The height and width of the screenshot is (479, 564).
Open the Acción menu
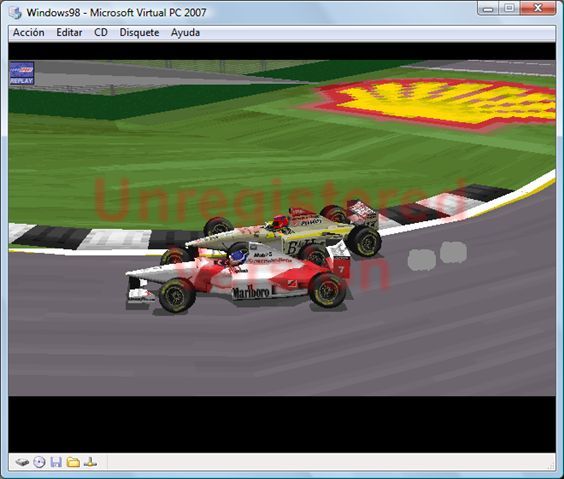point(29,33)
